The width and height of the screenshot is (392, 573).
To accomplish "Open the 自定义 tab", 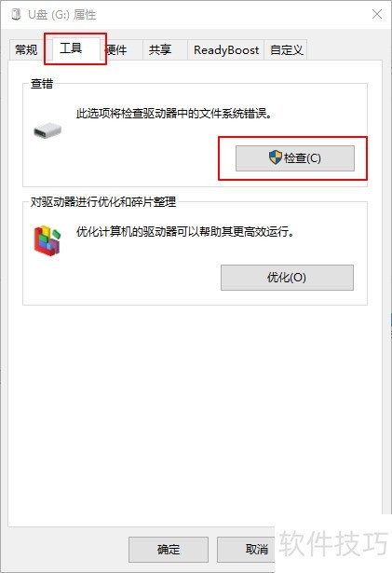I will point(287,49).
